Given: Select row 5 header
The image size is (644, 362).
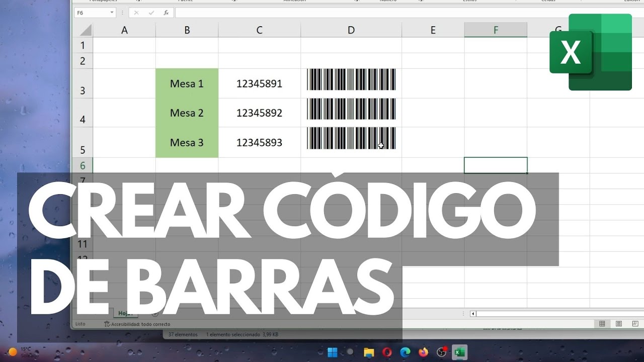Looking at the screenshot, I should pyautogui.click(x=83, y=142).
